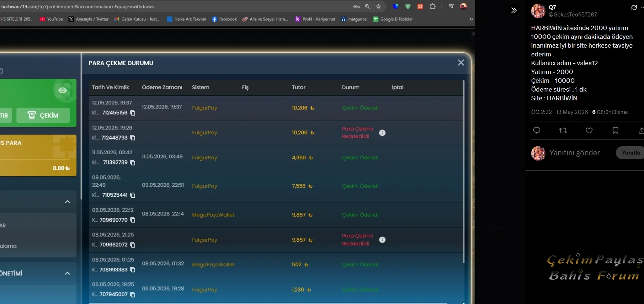Select the 4,360 amount cell
The width and height of the screenshot is (644, 304).
click(302, 157)
